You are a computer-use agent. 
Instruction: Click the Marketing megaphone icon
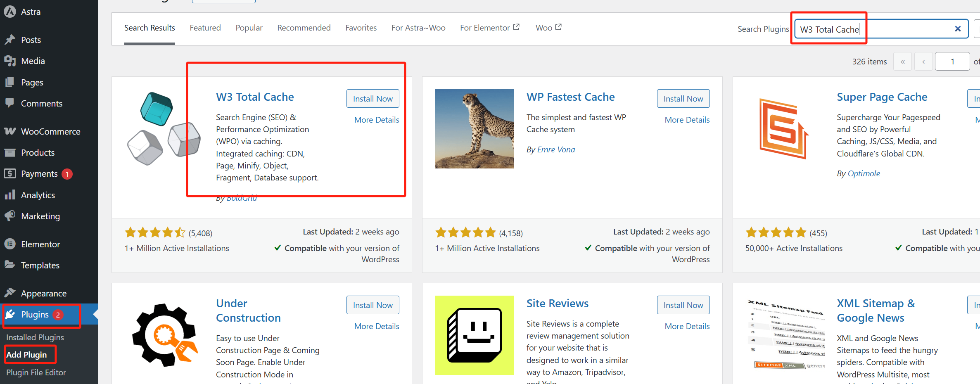point(10,216)
